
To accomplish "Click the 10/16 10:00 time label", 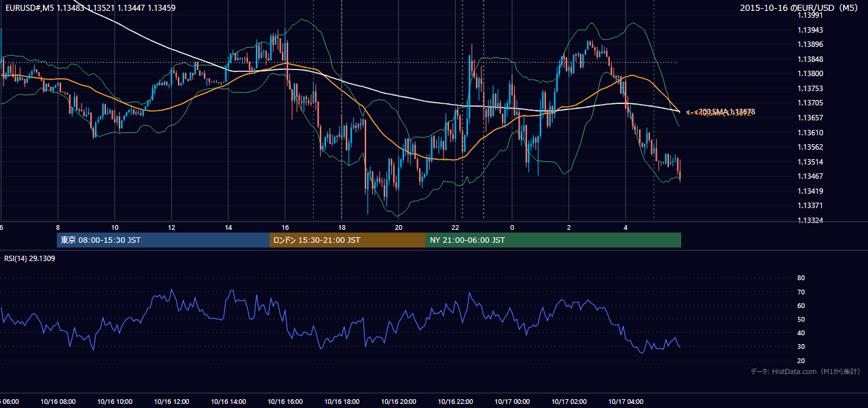I will [x=114, y=402].
